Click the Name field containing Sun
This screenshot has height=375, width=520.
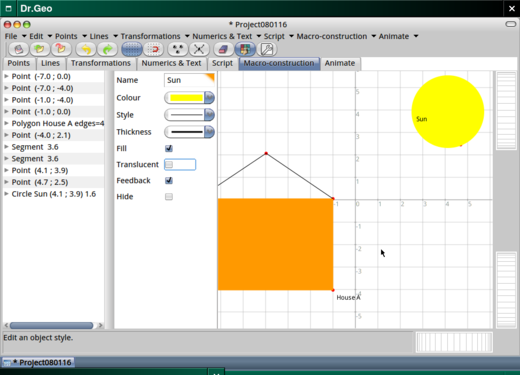[x=189, y=80]
